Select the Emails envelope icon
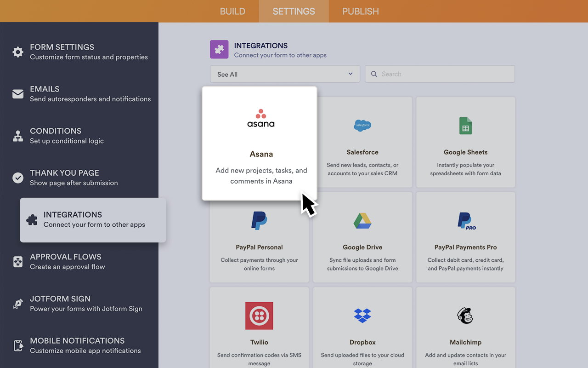 [17, 94]
